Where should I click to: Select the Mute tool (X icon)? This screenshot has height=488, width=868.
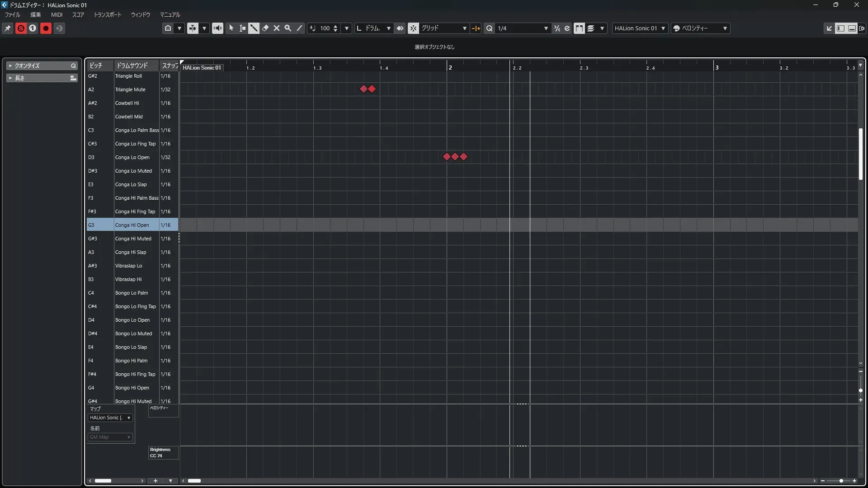click(277, 28)
